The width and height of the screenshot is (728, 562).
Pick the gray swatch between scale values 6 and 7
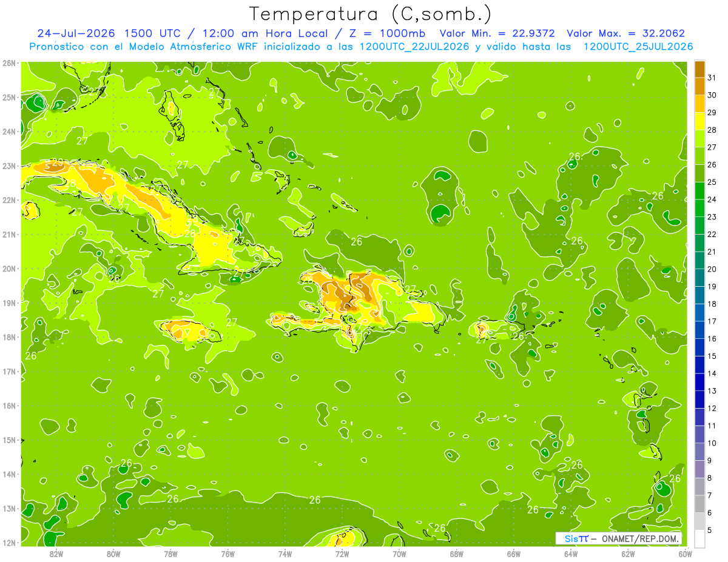coord(699,504)
